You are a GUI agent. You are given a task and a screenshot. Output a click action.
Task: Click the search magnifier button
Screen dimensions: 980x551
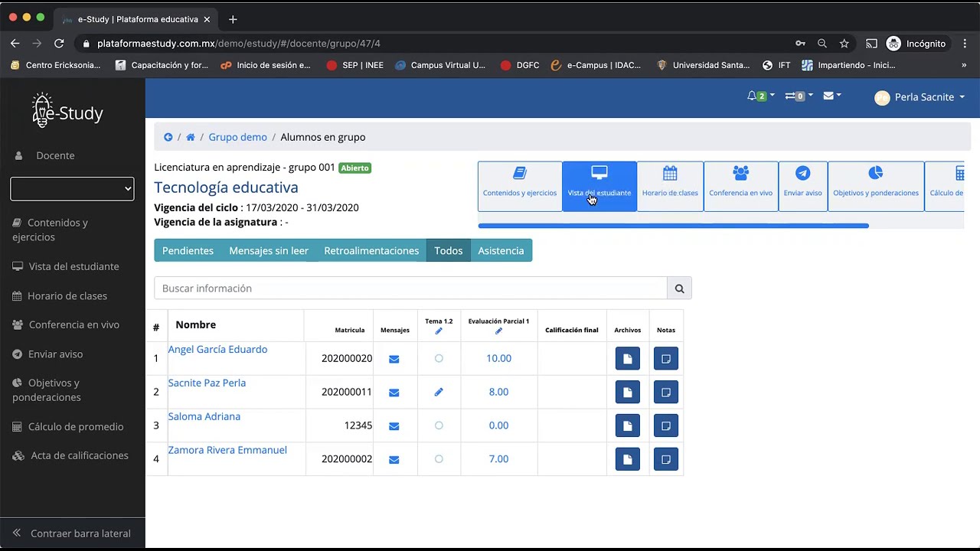click(679, 289)
